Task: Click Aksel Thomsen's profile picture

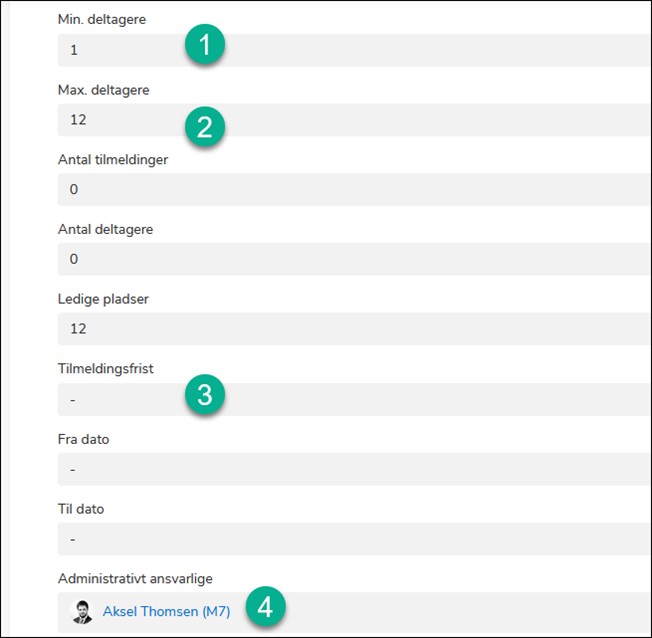Action: 82,611
